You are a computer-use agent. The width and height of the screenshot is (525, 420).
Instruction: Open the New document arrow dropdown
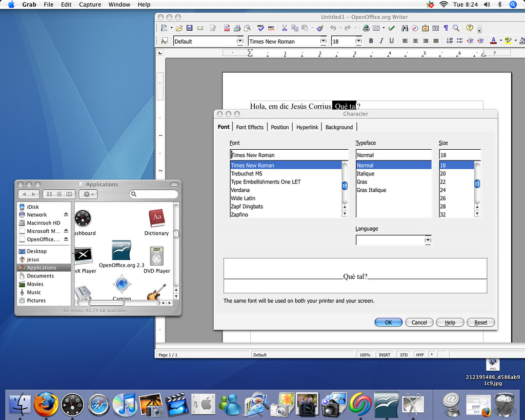coord(171,28)
